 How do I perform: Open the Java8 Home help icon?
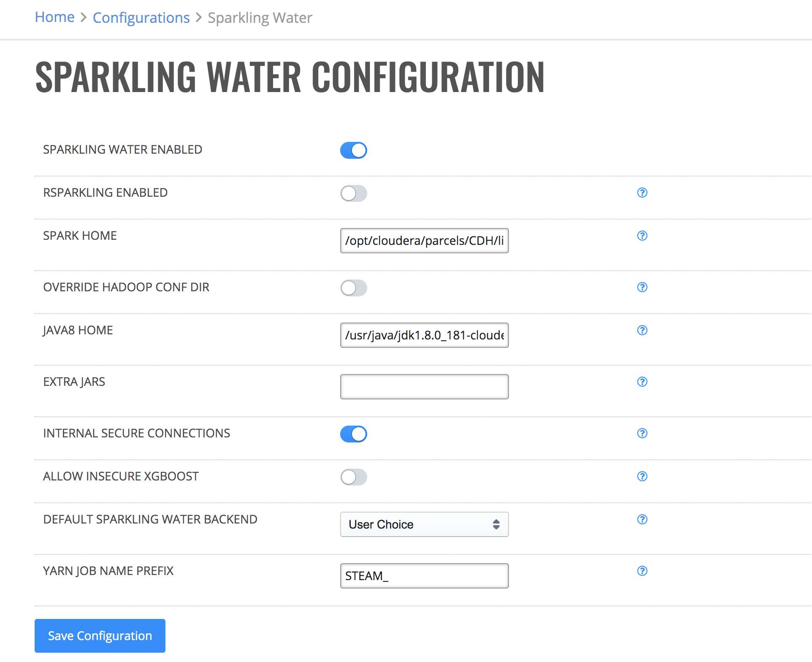point(642,330)
